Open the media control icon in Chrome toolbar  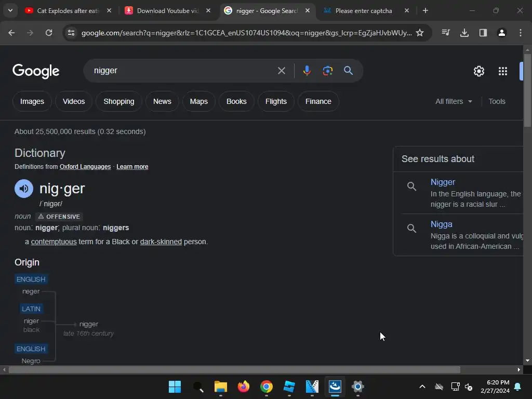(x=446, y=33)
